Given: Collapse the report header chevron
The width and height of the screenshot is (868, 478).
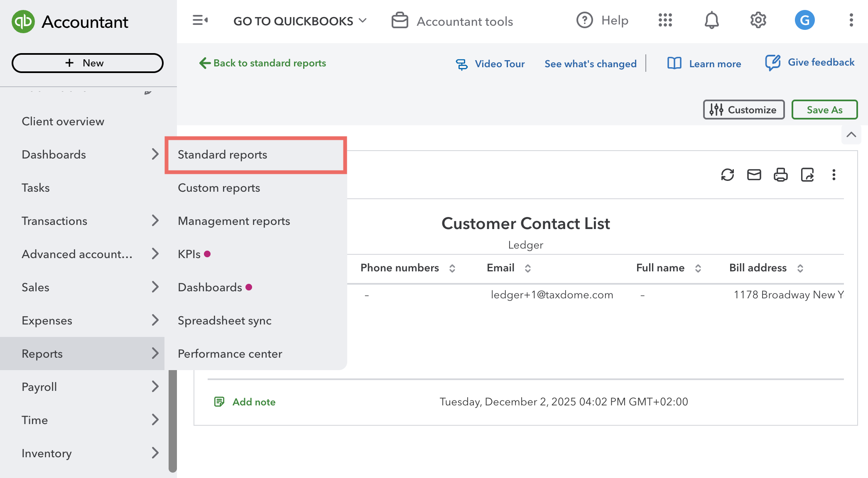Looking at the screenshot, I should coord(851,135).
